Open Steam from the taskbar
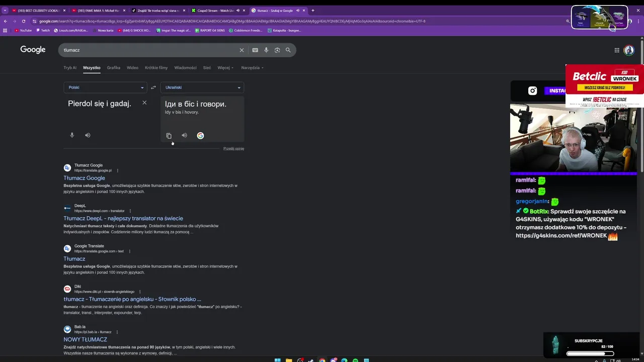644x362 pixels. pos(311,360)
